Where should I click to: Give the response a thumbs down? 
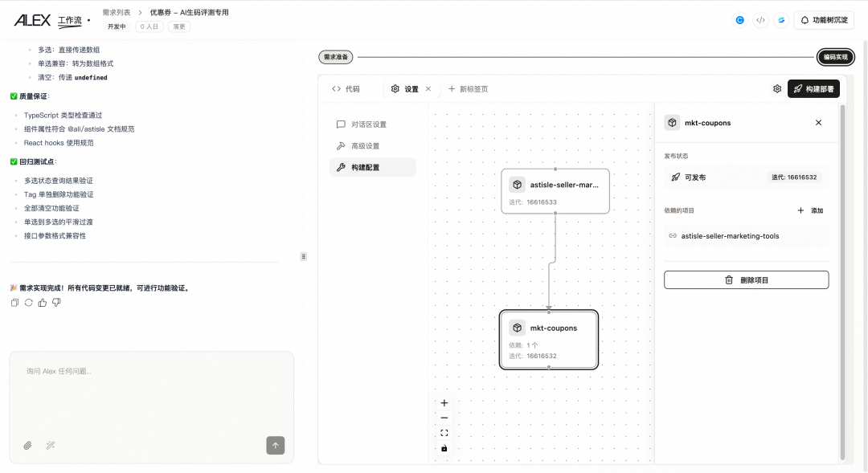coord(56,303)
